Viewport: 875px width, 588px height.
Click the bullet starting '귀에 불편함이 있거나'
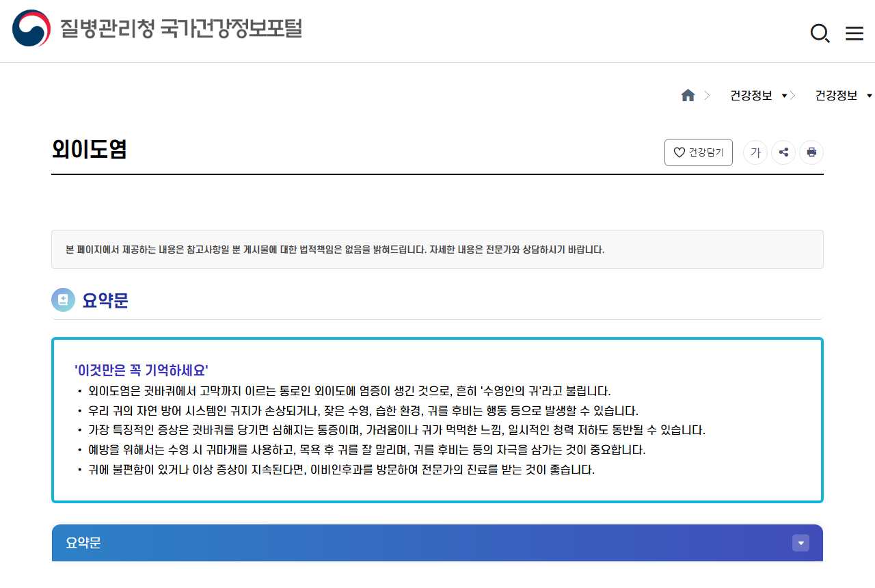click(342, 470)
